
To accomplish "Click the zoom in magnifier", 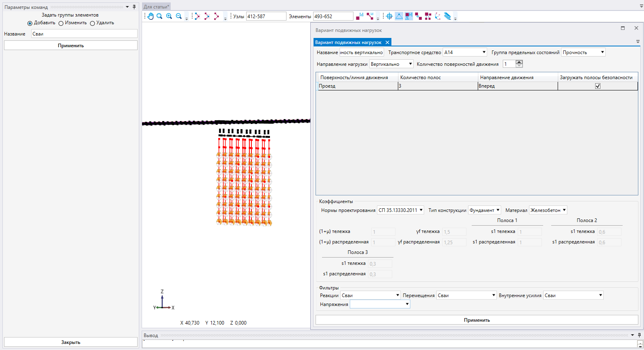I will tap(169, 16).
